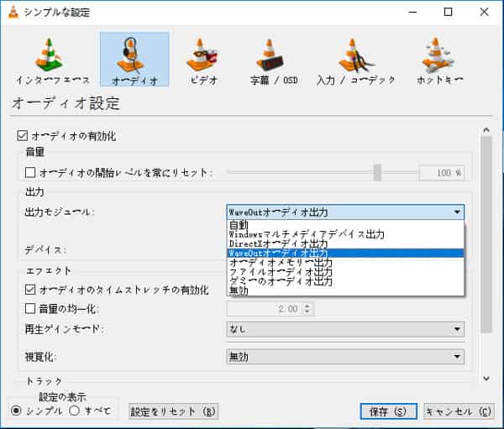504x429 pixels.
Task: Click the 出力モジュール: label
Action: 60,212
